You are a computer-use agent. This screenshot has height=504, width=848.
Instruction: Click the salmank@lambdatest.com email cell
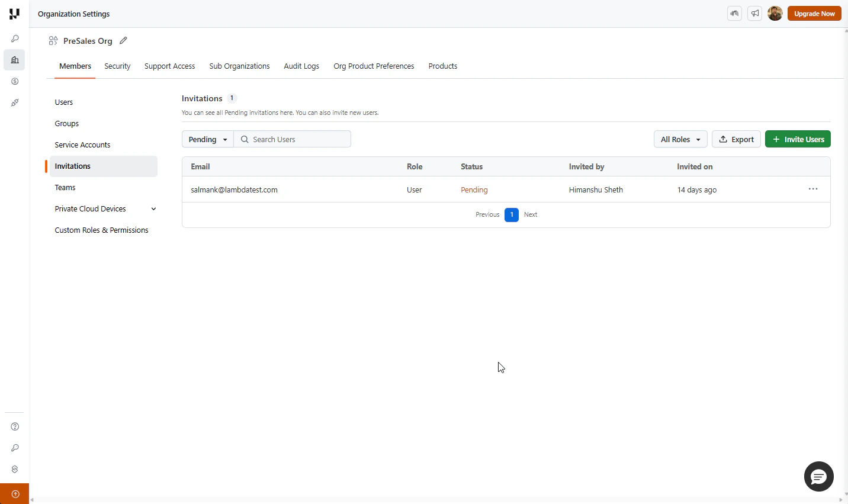pos(234,190)
